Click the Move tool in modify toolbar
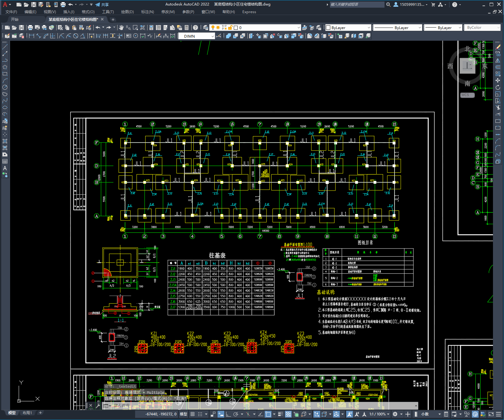The image size is (504, 420). (x=498, y=81)
